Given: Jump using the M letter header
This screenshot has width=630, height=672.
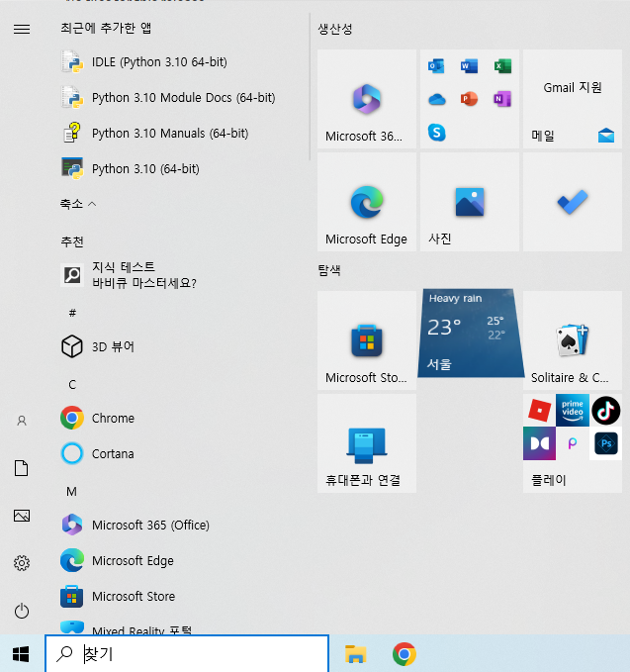Looking at the screenshot, I should click(x=71, y=492).
